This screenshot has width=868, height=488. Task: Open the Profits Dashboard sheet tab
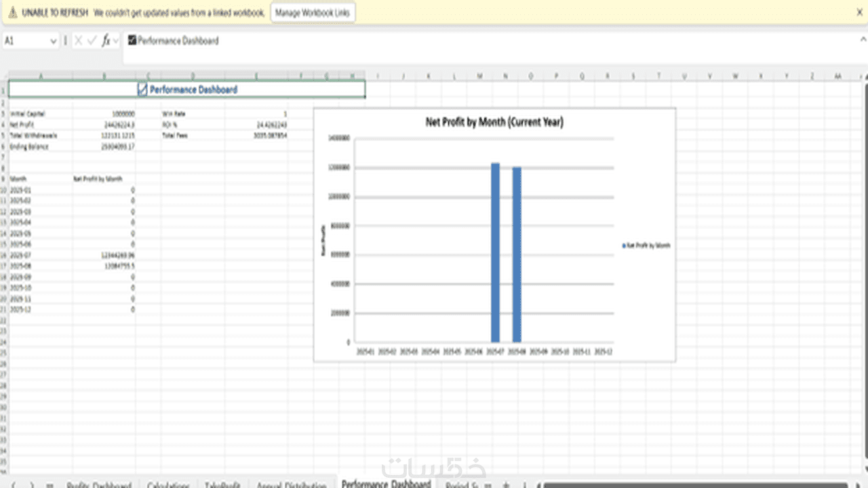pos(98,484)
